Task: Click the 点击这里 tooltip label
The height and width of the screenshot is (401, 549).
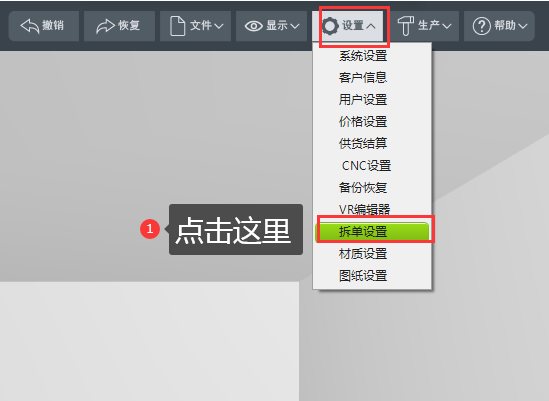Action: pyautogui.click(x=234, y=230)
